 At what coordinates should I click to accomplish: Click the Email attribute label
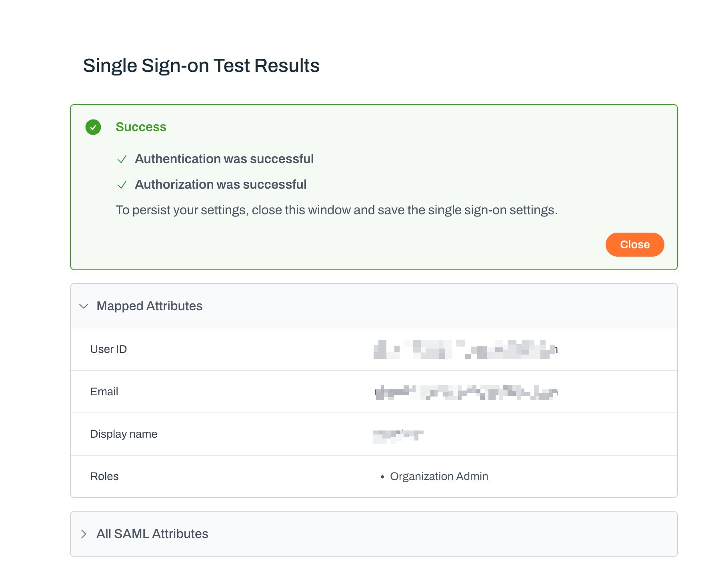click(104, 392)
